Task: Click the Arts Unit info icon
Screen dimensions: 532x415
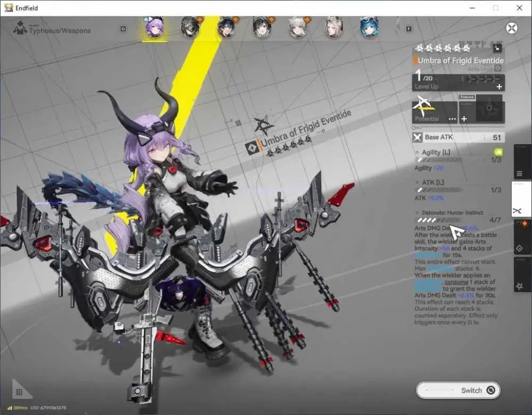Action: [x=497, y=69]
